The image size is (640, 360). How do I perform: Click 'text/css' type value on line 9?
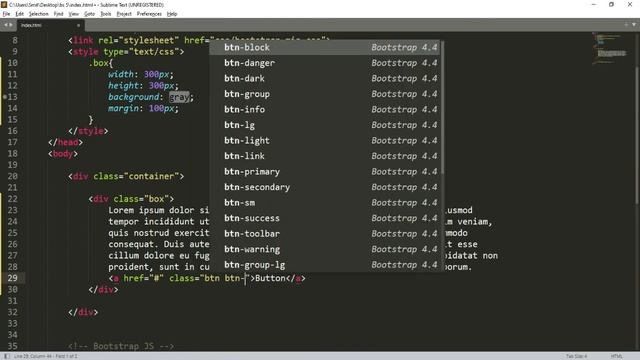pyautogui.click(x=154, y=52)
